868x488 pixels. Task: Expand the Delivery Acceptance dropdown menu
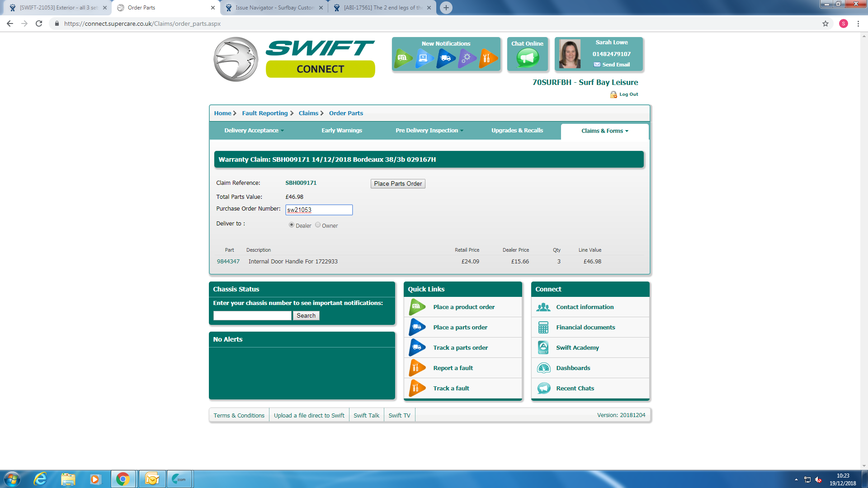254,131
